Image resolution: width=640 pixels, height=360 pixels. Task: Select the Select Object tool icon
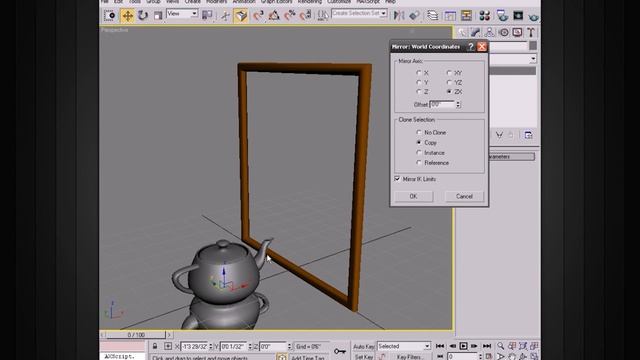click(x=109, y=16)
